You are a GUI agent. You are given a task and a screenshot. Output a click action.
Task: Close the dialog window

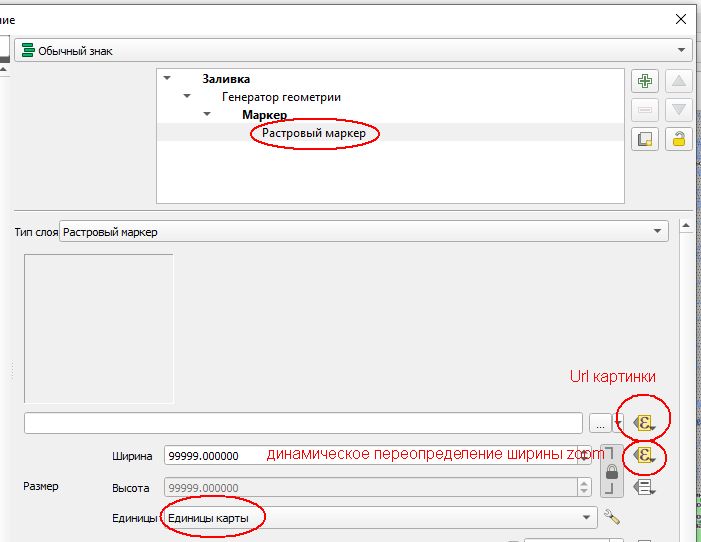680,19
